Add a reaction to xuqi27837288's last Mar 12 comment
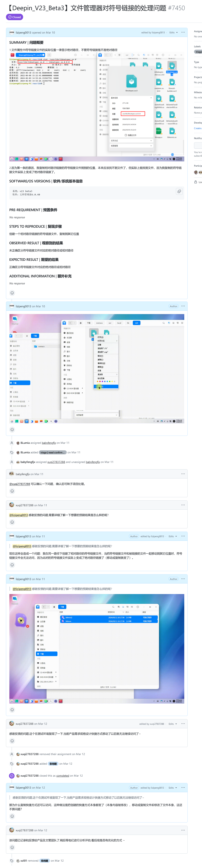Screen dimensions: 202x868 pos(12,847)
